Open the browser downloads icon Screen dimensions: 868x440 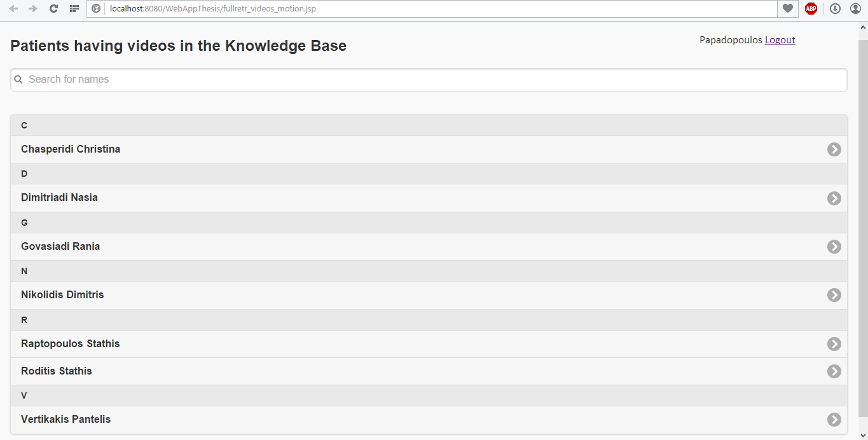(836, 8)
